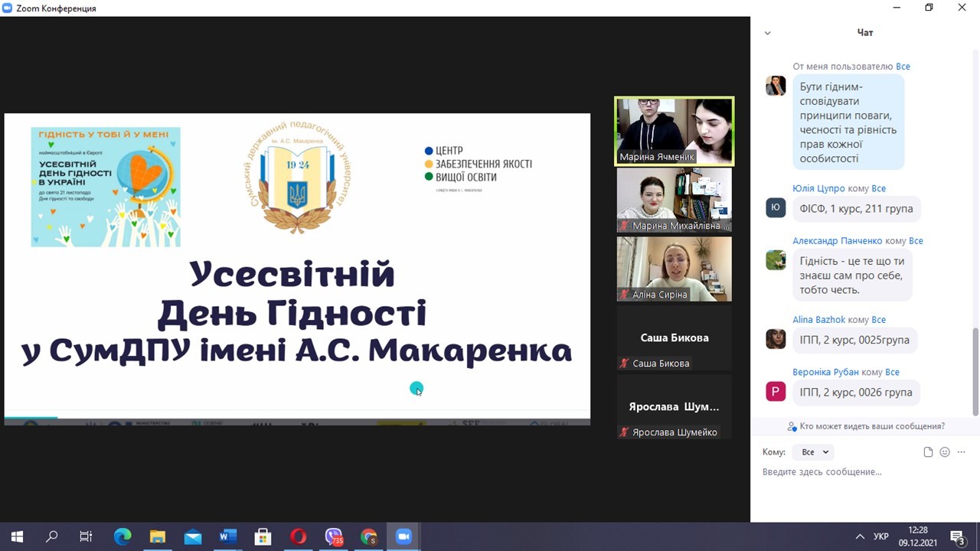Click Александр Панченко avatar picture
The image size is (980, 551).
click(776, 260)
